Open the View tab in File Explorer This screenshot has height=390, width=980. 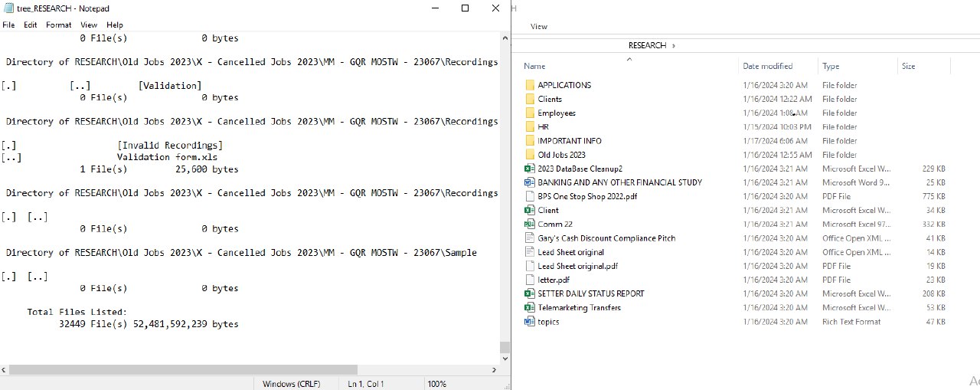pyautogui.click(x=538, y=26)
